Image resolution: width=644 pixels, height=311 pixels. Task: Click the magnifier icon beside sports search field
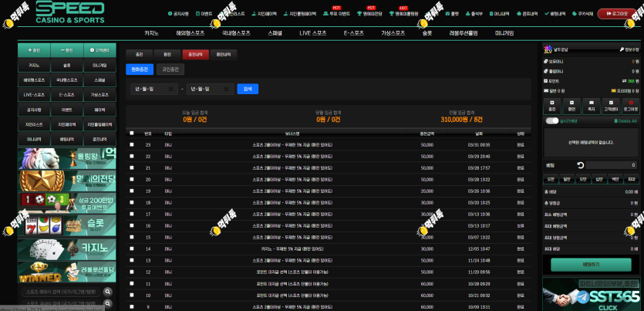[107, 292]
